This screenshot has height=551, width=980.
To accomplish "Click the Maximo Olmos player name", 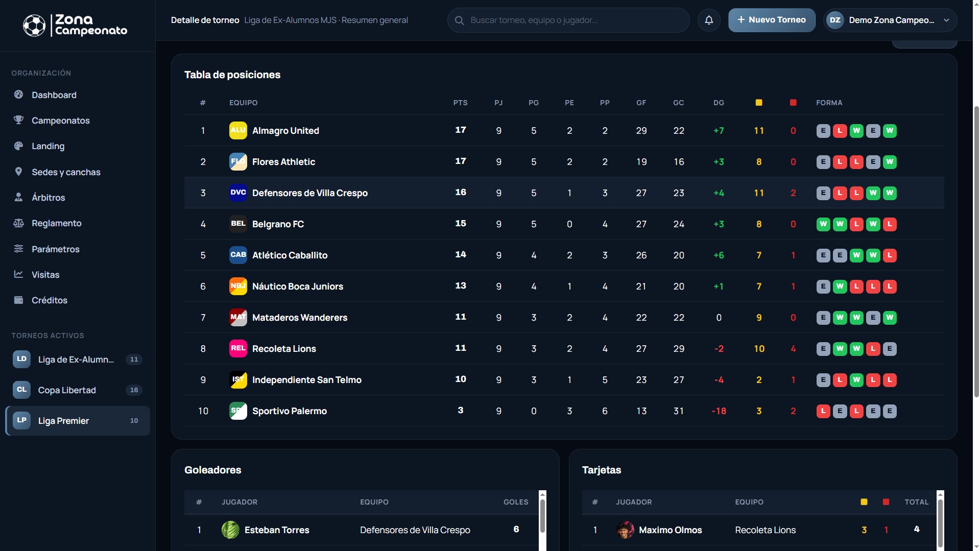I will click(671, 530).
